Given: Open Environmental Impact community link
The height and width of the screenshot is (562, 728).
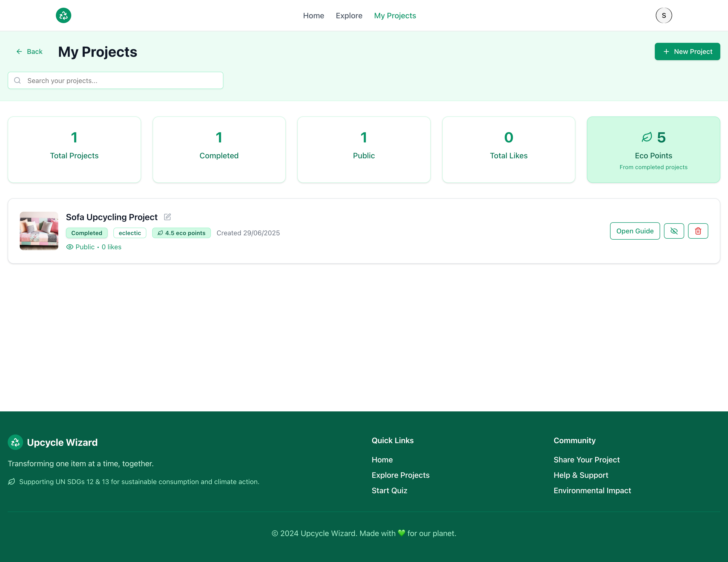Looking at the screenshot, I should [x=592, y=490].
